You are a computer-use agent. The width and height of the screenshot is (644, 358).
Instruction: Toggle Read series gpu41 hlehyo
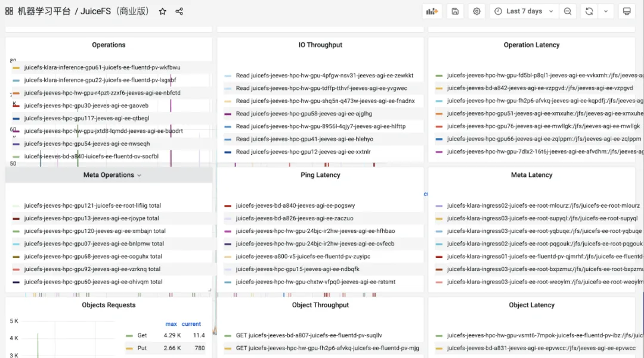[305, 139]
